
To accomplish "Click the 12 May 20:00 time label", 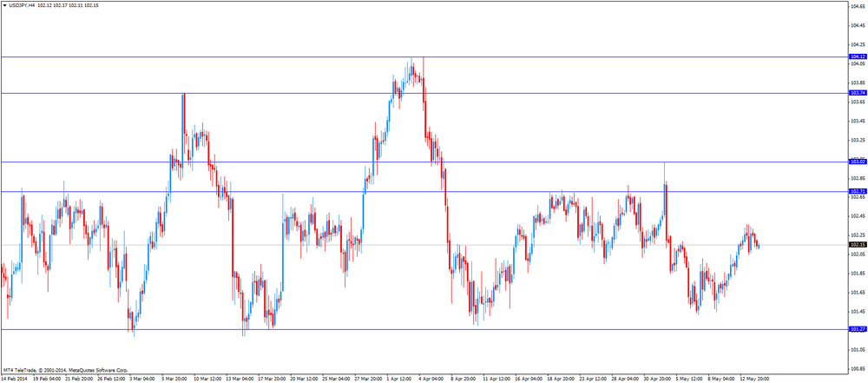I will (754, 380).
